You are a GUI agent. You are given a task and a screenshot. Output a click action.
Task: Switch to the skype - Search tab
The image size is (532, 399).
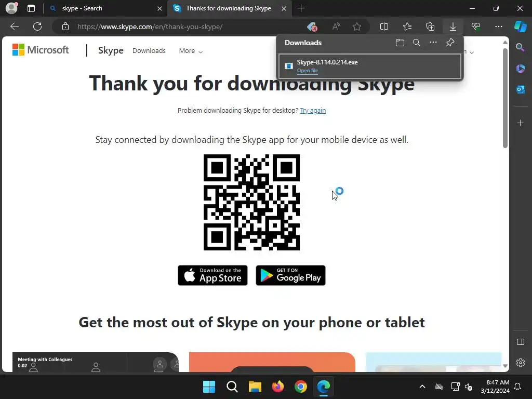(x=105, y=8)
